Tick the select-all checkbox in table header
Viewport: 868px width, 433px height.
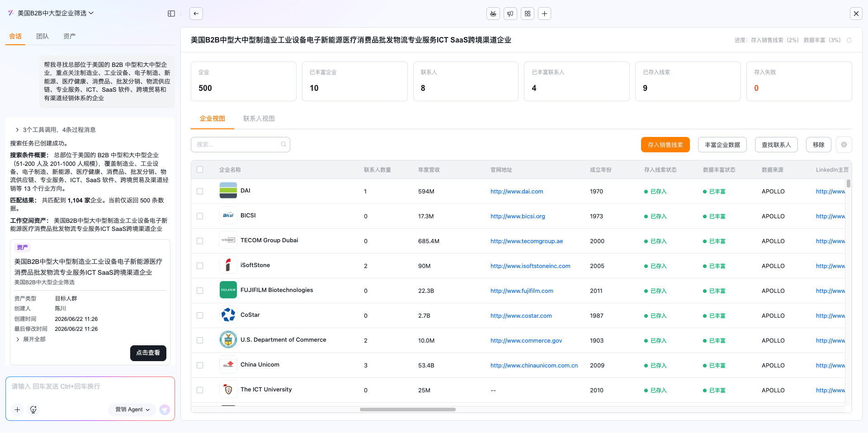coord(200,169)
